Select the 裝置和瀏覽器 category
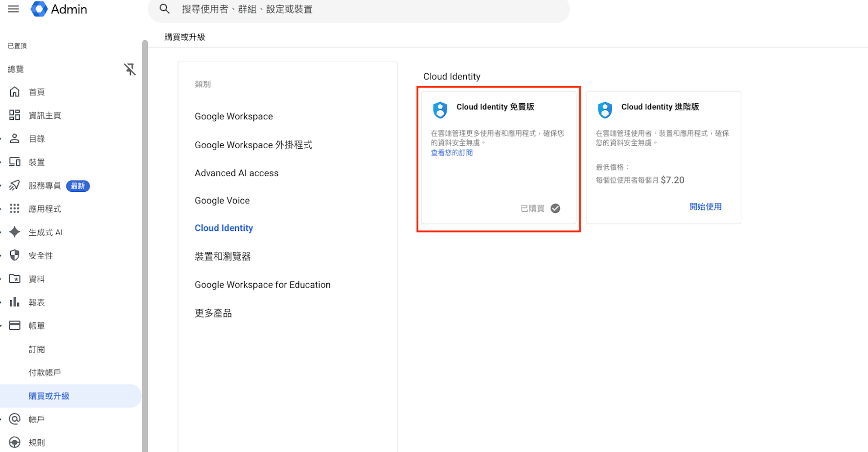The height and width of the screenshot is (452, 868). pos(223,256)
